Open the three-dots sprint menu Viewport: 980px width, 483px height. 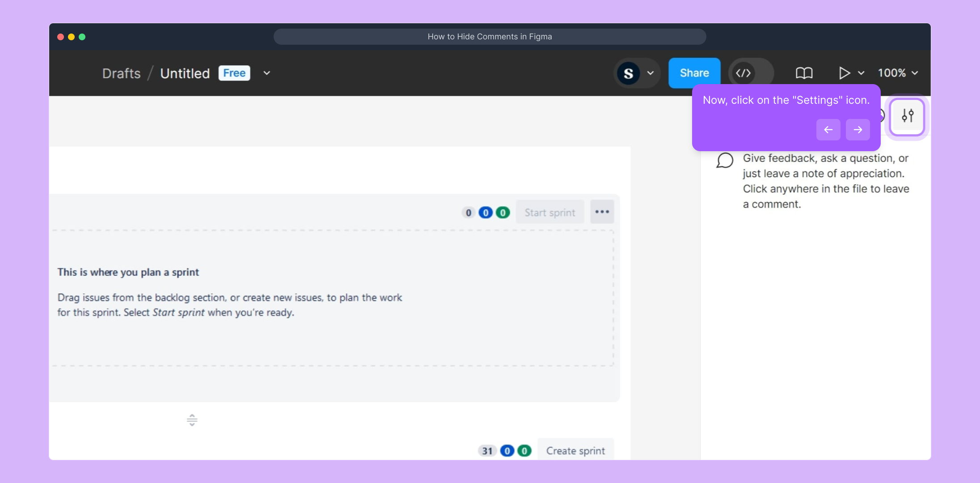pyautogui.click(x=602, y=212)
